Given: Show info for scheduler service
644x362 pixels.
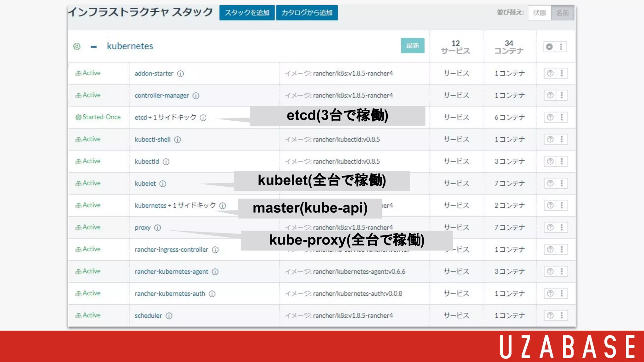Looking at the screenshot, I should coord(169,315).
